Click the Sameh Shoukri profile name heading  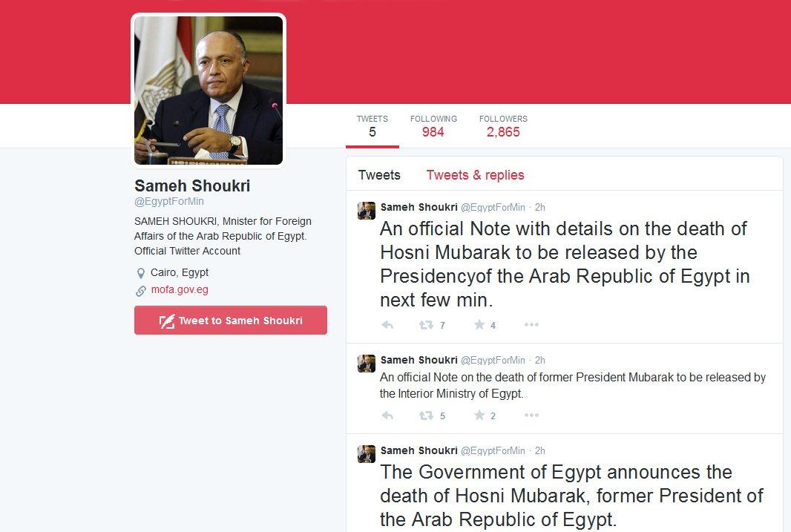(x=192, y=185)
